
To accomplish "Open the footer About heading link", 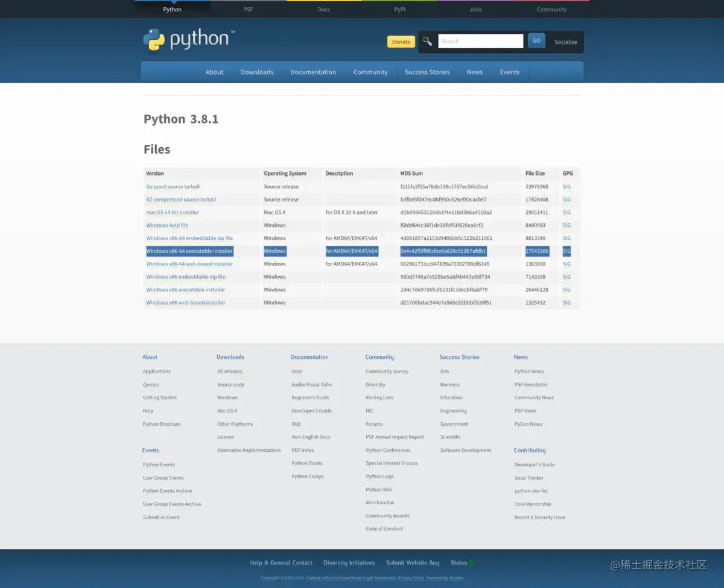I will [150, 357].
